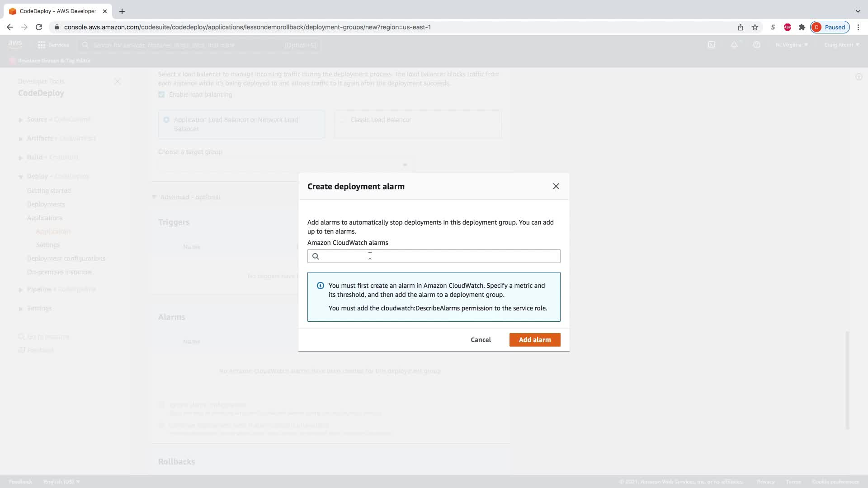
Task: Open the browser extensions puzzle icon
Action: [x=802, y=27]
